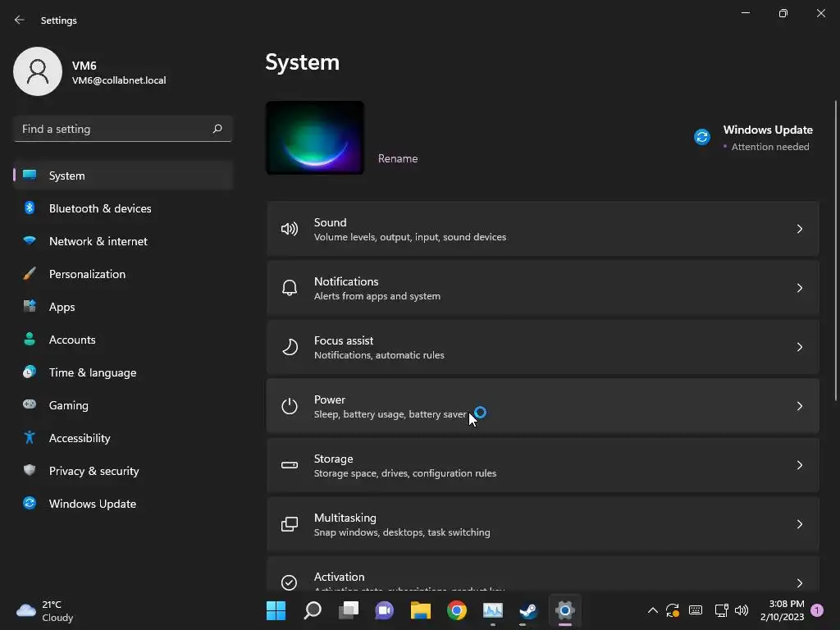Click the VM6 user avatar icon

click(38, 71)
